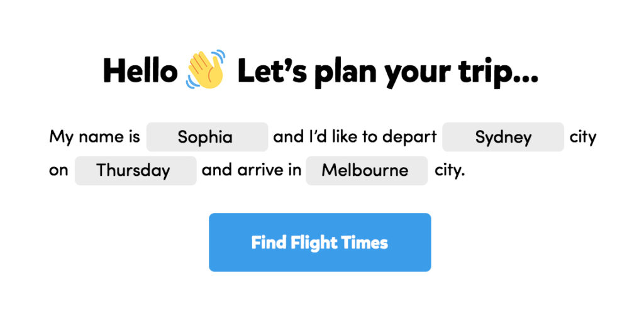The height and width of the screenshot is (321, 644).
Task: Select the departure city field showing Sydney
Action: click(502, 137)
